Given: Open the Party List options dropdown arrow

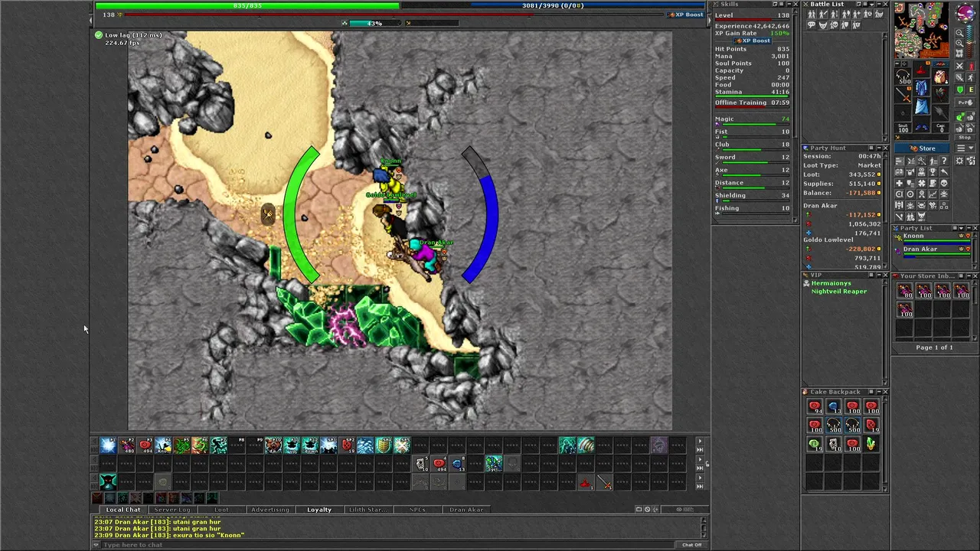Looking at the screenshot, I should (961, 228).
